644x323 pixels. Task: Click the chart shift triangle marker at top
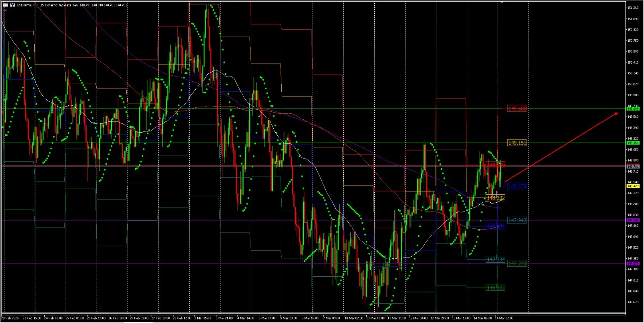(x=502, y=2)
